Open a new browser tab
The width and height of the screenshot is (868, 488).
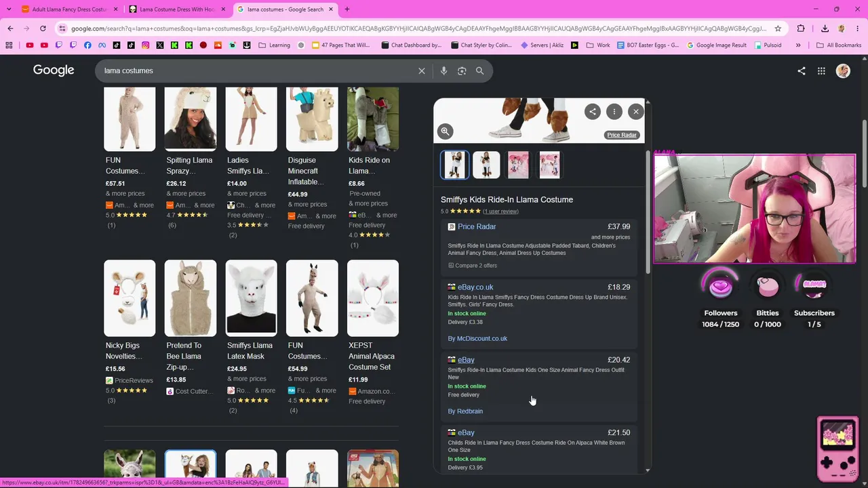(347, 9)
